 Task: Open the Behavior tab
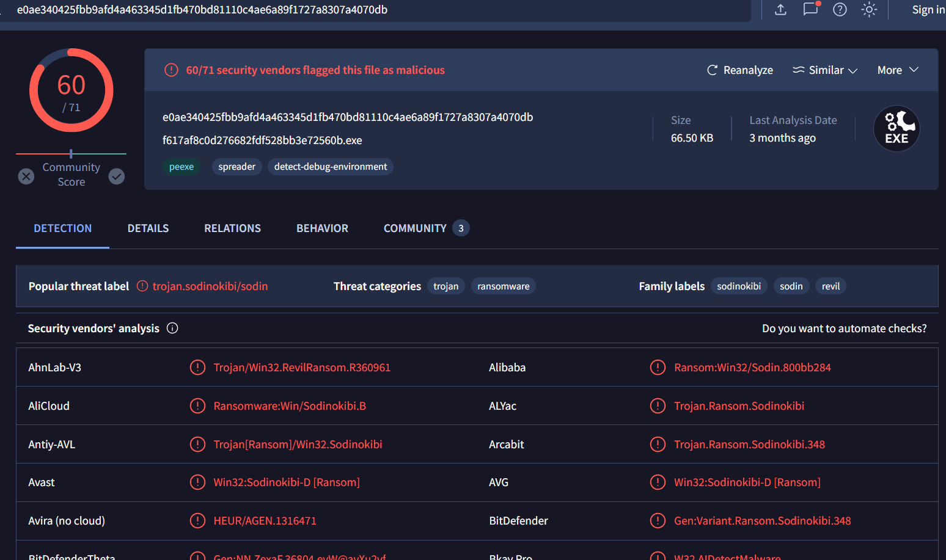(x=322, y=228)
